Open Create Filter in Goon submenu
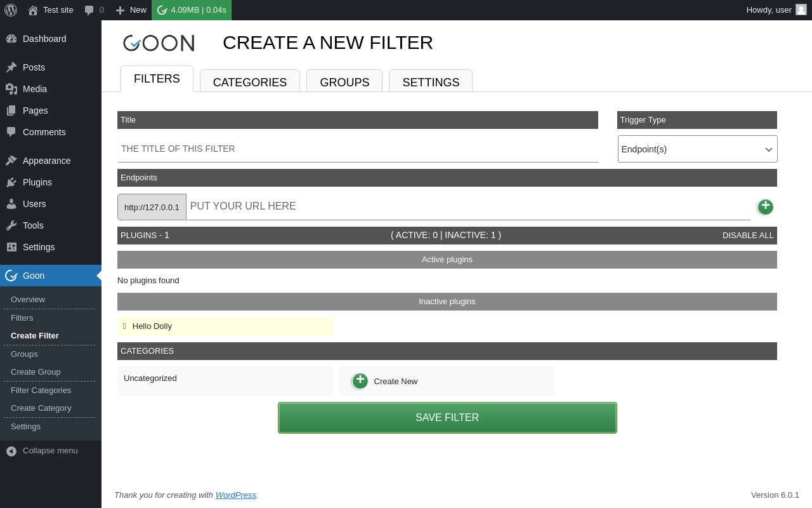This screenshot has height=508, width=812. (35, 336)
